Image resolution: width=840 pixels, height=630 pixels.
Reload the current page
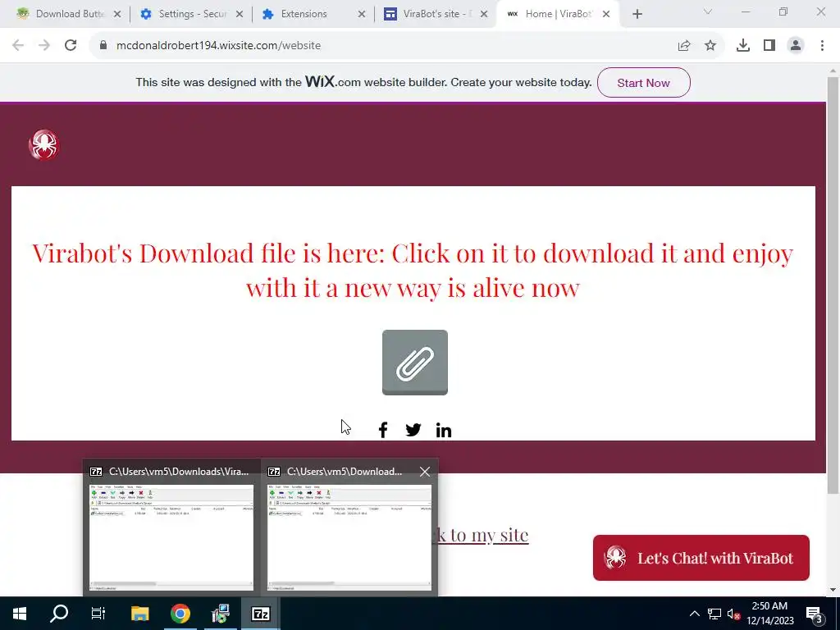pos(71,46)
